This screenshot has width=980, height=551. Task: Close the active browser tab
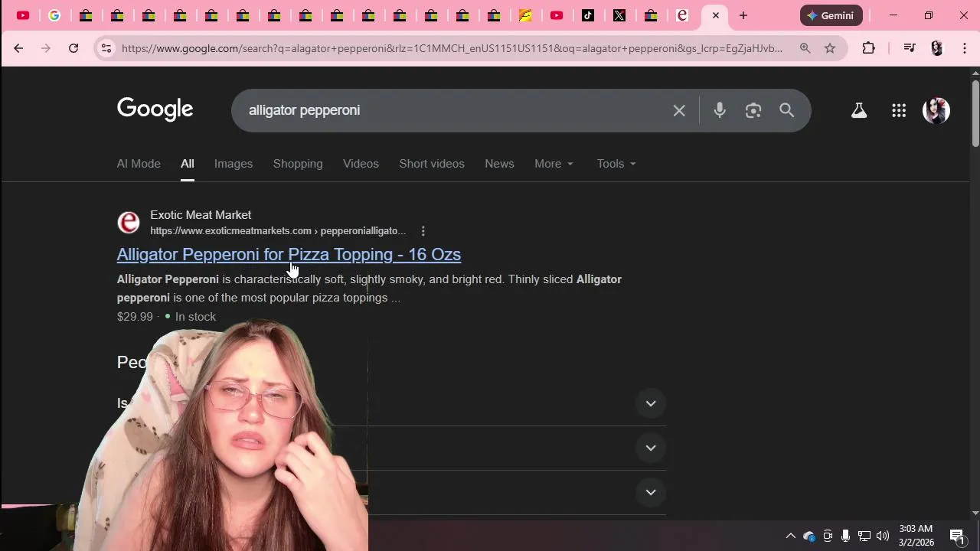[716, 15]
